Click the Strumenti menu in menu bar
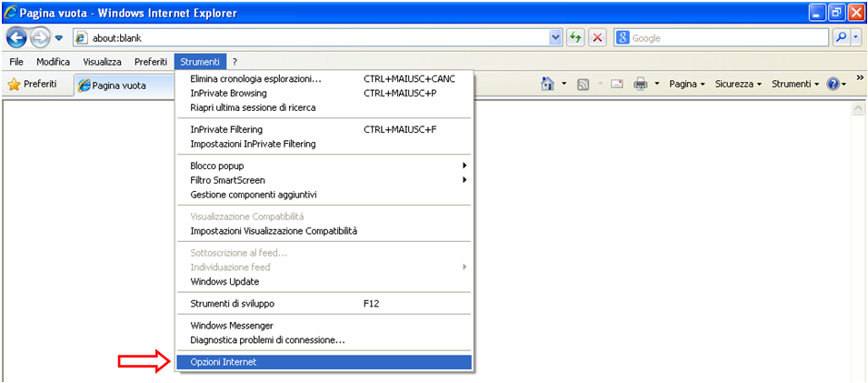 [x=200, y=62]
